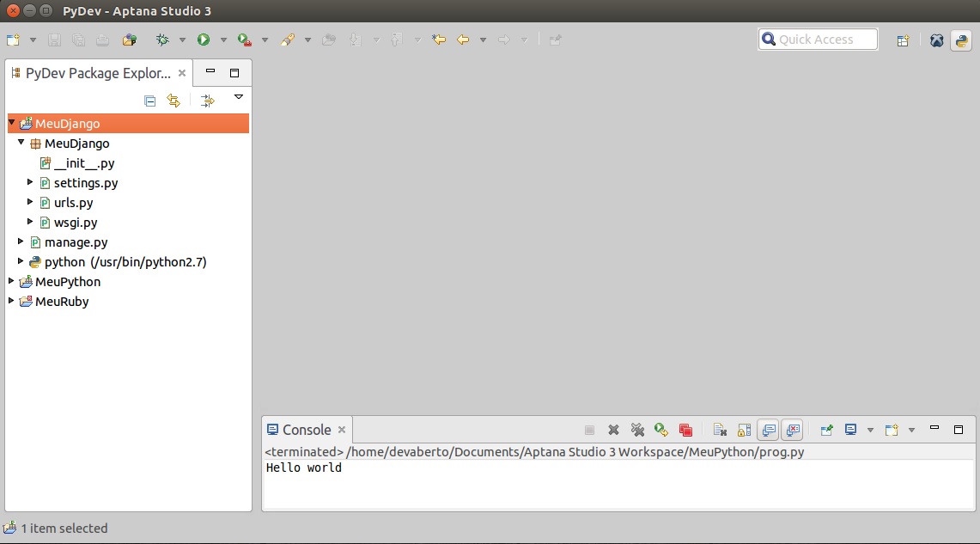
Task: Click the green Run button in the toolbar
Action: point(204,40)
